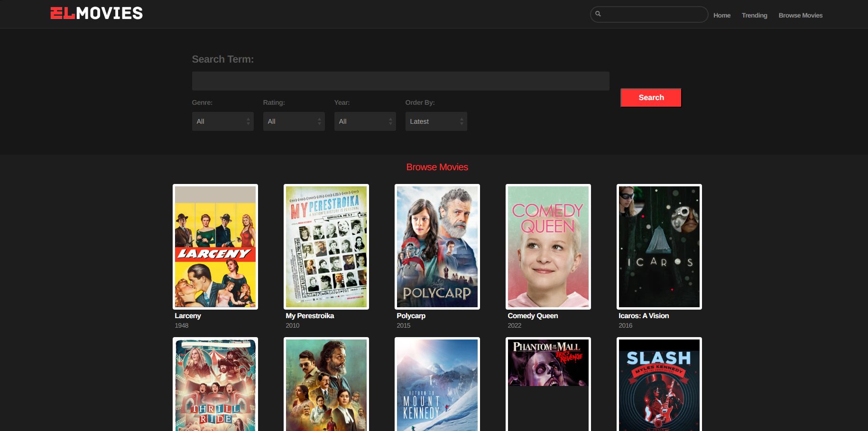868x431 pixels.
Task: Open the poster with the police officer and lawyers
Action: click(326, 384)
